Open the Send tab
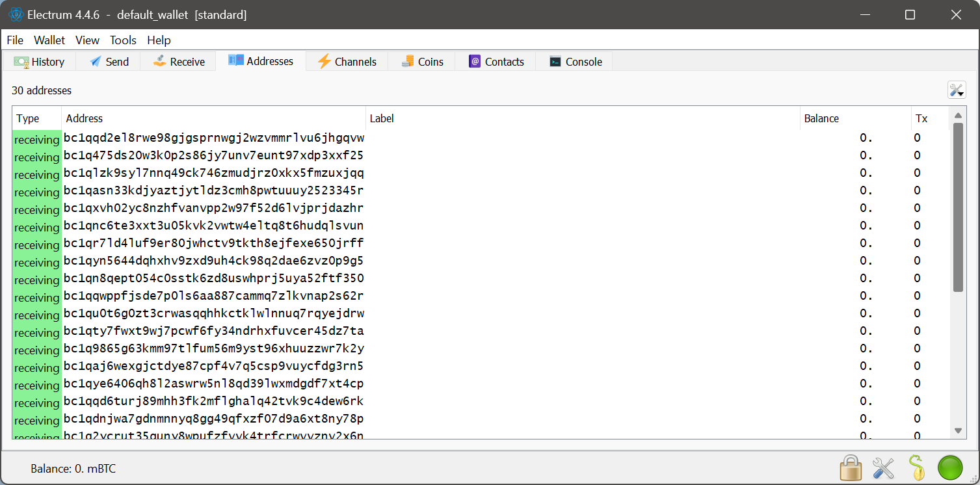 [109, 62]
